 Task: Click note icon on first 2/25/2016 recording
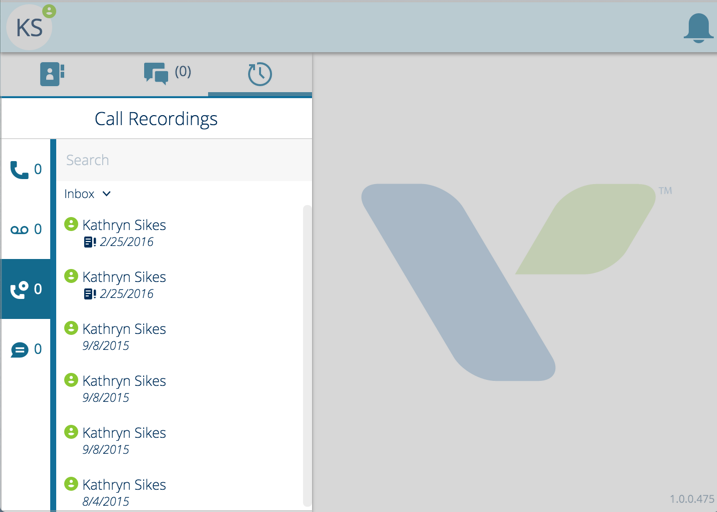(90, 242)
